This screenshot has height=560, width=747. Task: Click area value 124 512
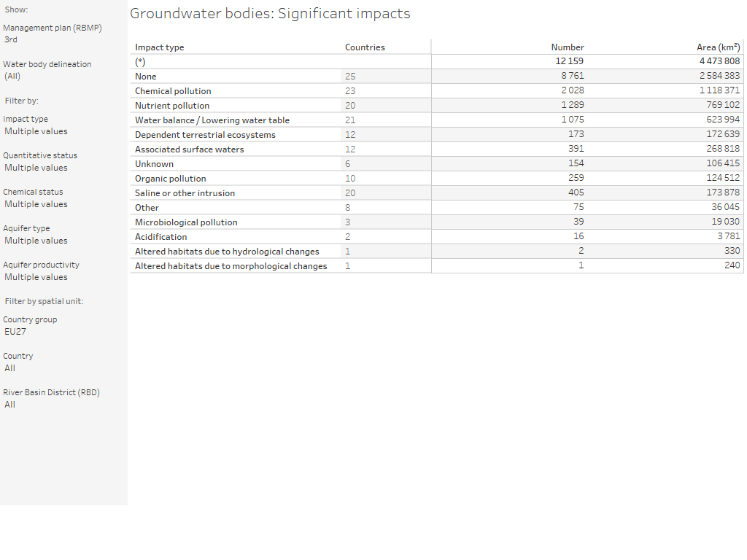[723, 178]
